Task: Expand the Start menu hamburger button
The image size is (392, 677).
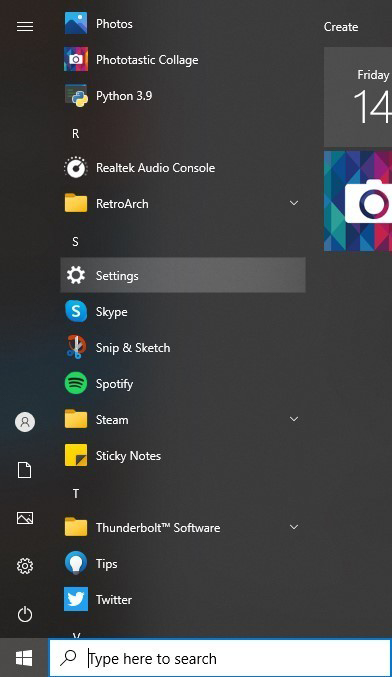Action: point(25,27)
